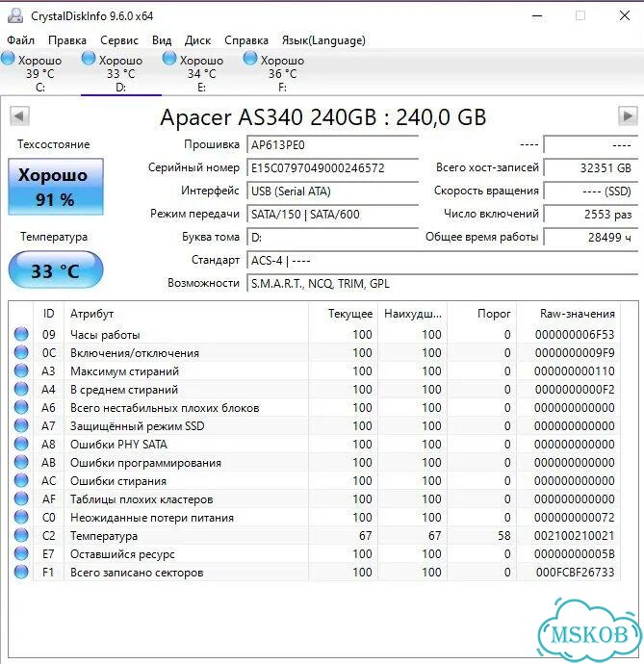
Task: Click the firmware field AP613PE0
Action: [x=333, y=144]
